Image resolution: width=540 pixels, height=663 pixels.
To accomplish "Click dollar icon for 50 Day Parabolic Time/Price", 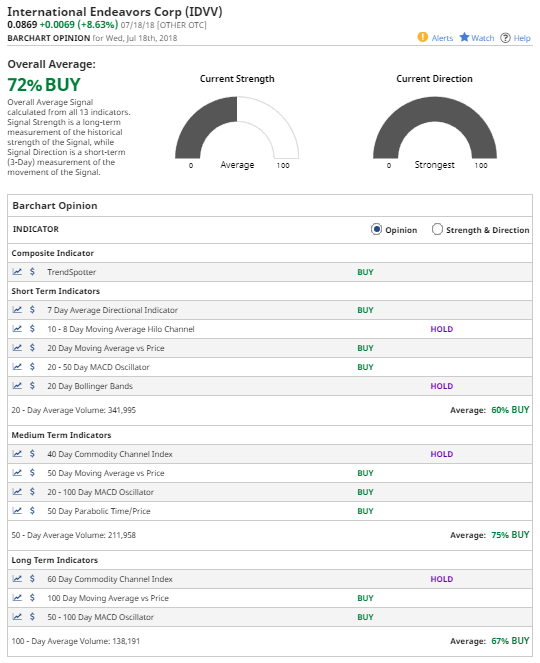I will (32, 511).
